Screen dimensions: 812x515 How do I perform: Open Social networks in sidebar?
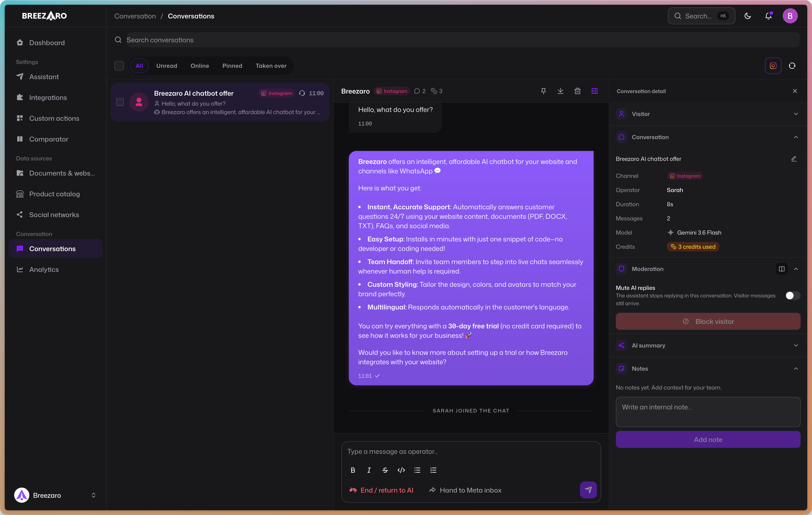pos(55,215)
